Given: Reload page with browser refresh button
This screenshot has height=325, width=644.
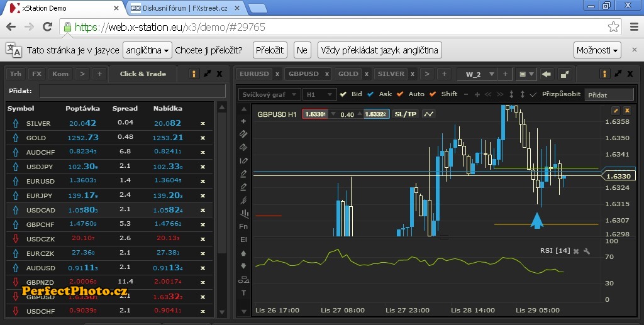Looking at the screenshot, I should pos(48,27).
